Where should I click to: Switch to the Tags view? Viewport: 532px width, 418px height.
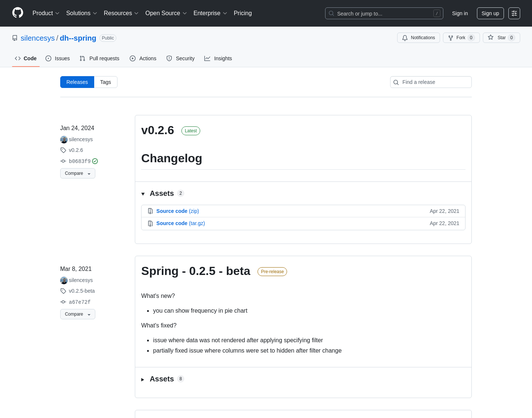106,82
